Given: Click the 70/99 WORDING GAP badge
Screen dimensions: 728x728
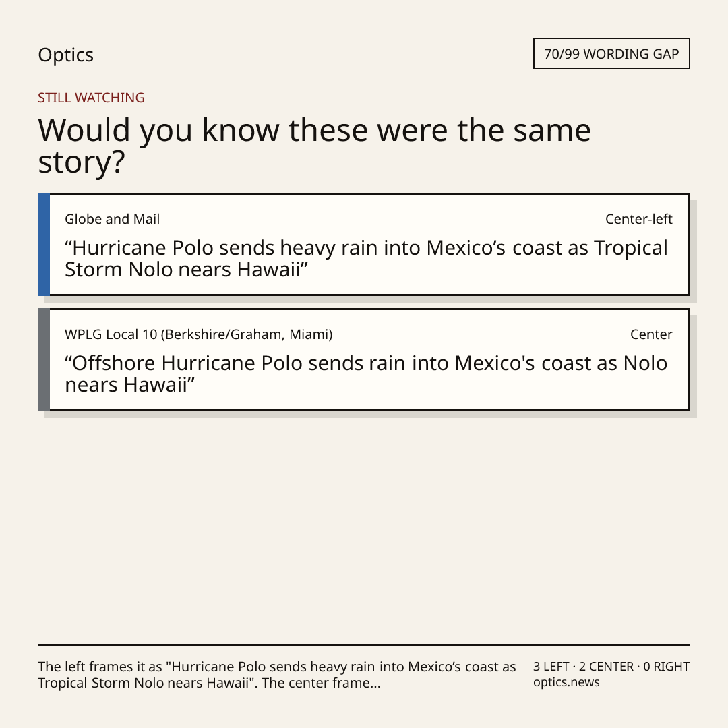Looking at the screenshot, I should [611, 54].
